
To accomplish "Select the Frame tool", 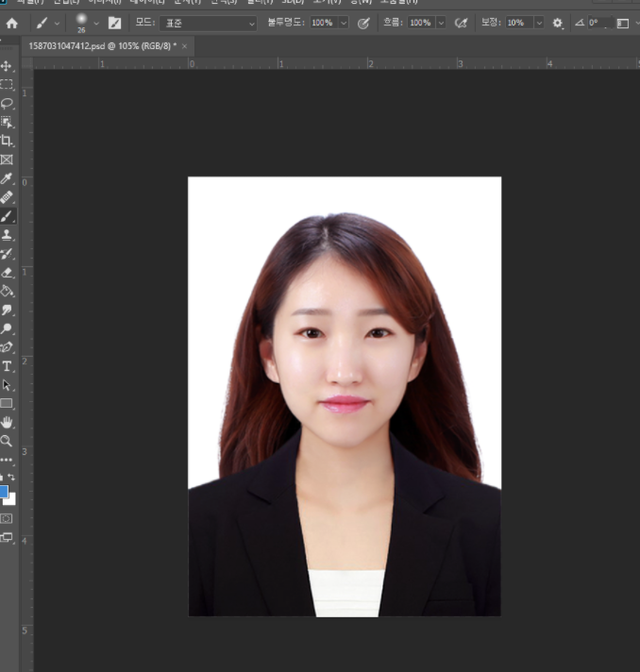I will tap(7, 160).
